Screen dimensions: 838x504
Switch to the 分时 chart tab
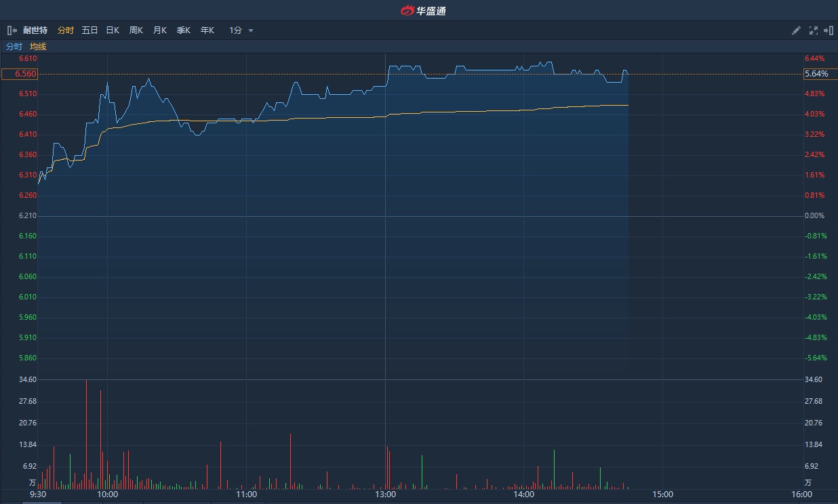66,30
